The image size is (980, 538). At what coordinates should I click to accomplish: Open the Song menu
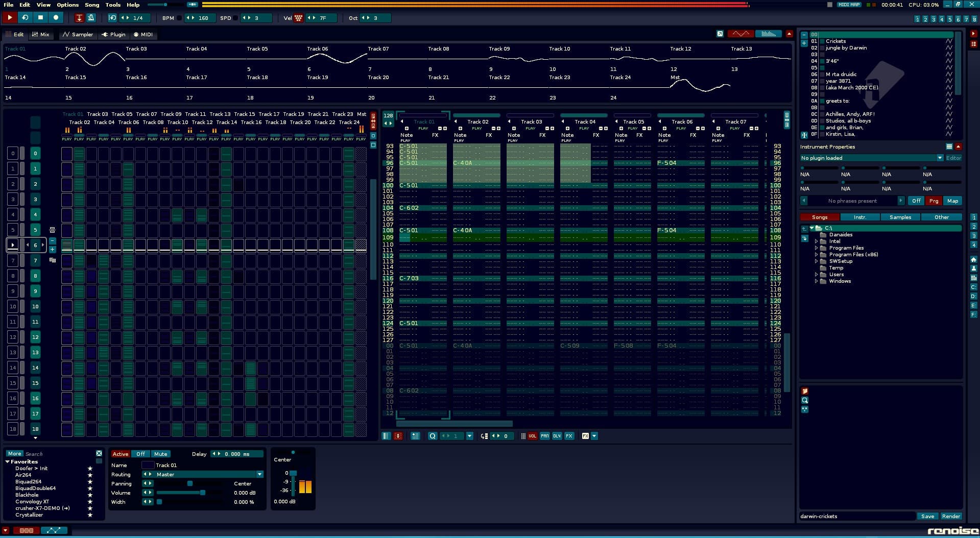92,5
